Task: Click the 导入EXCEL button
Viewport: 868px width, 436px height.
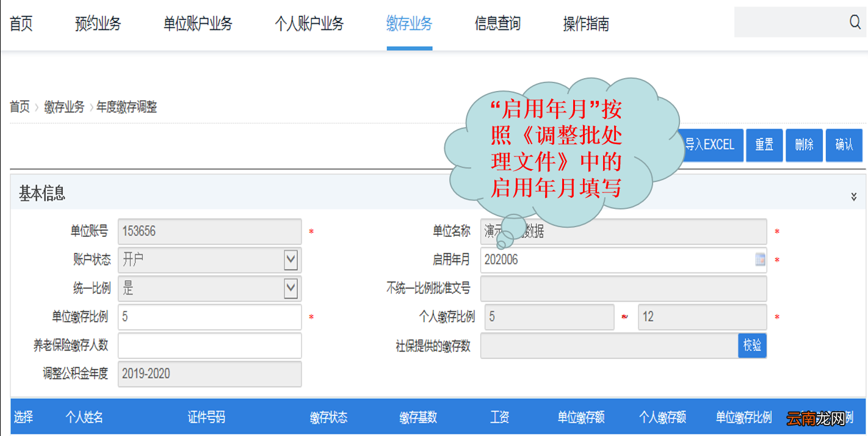Action: [x=710, y=145]
